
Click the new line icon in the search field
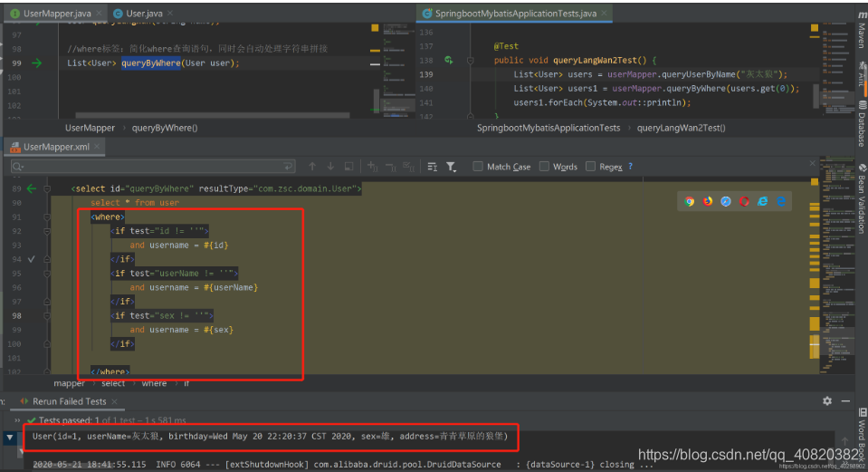coord(287,167)
